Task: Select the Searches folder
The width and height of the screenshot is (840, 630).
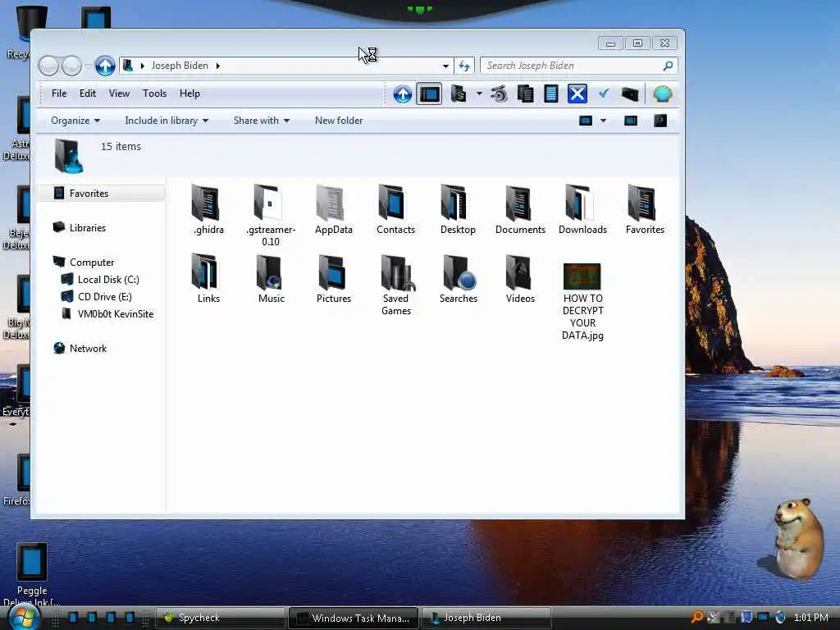Action: 458,279
